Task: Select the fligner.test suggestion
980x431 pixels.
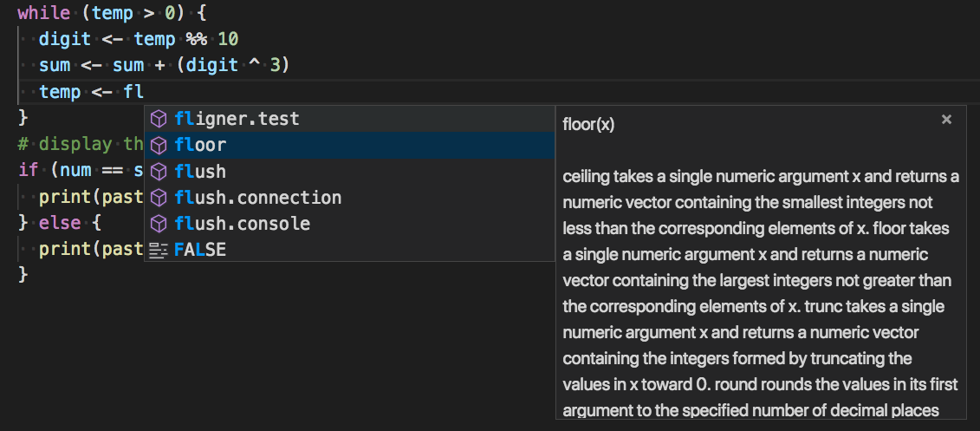Action: [237, 119]
